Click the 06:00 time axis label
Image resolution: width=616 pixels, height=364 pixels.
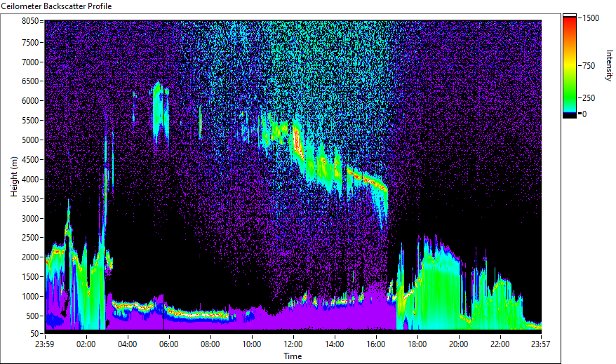click(168, 344)
